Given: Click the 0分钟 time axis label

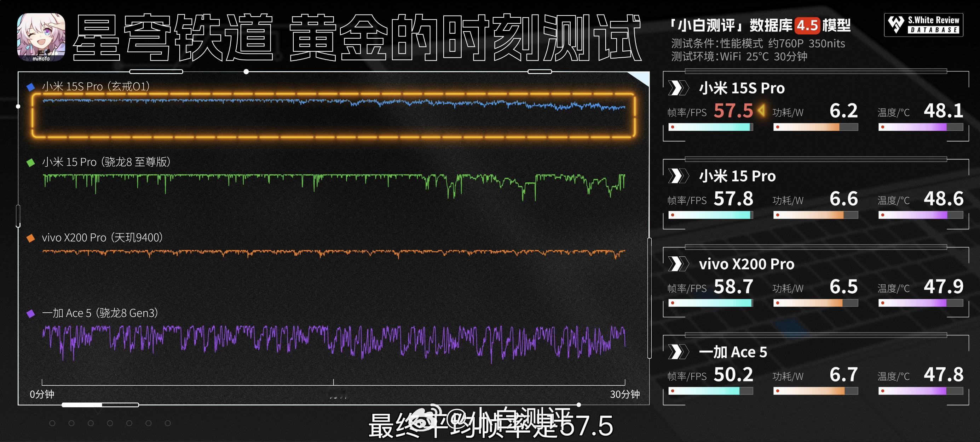Looking at the screenshot, I should tap(42, 394).
